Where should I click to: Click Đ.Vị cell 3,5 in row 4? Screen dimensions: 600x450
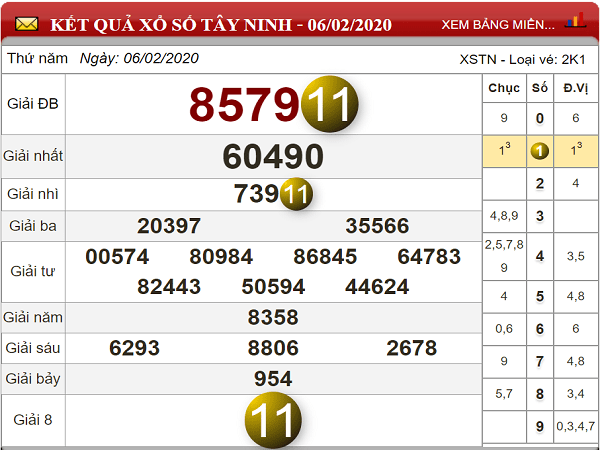(x=576, y=256)
